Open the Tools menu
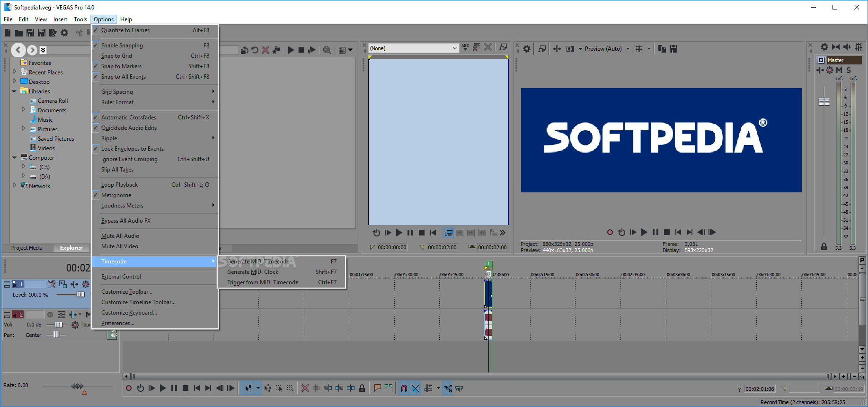This screenshot has height=407, width=868. tap(80, 19)
